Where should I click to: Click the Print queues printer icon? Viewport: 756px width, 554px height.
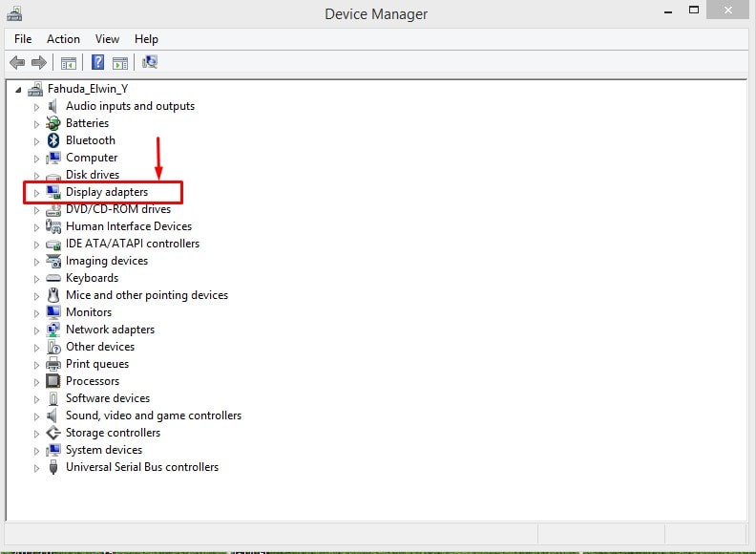coord(53,364)
